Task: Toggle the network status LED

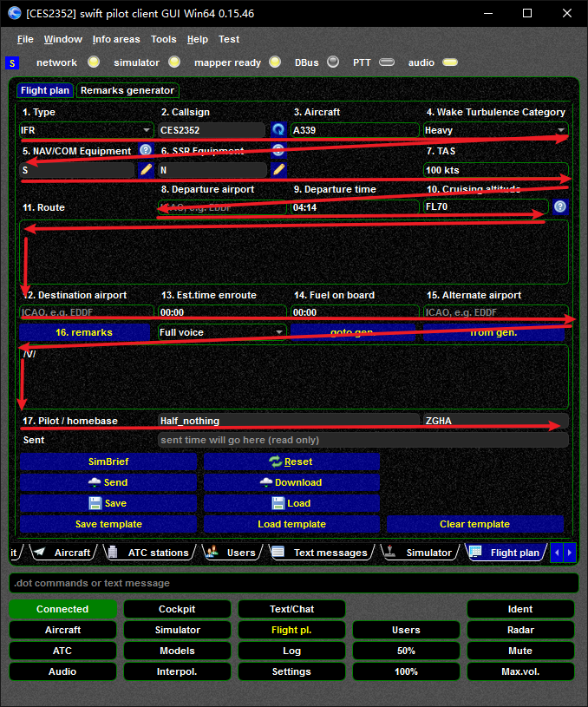Action: tap(94, 62)
